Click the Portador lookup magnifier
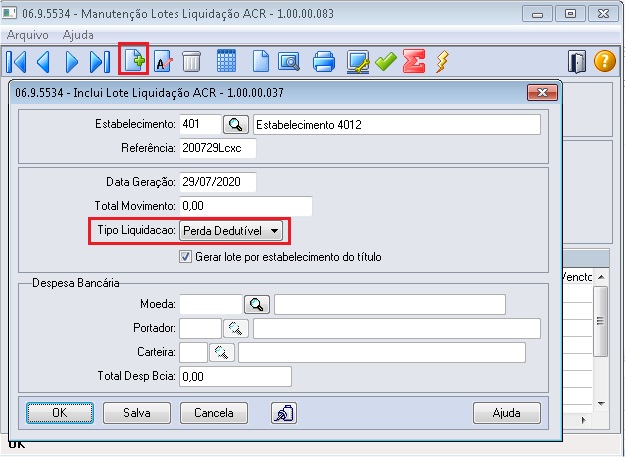The height and width of the screenshot is (457, 625). coord(236,328)
